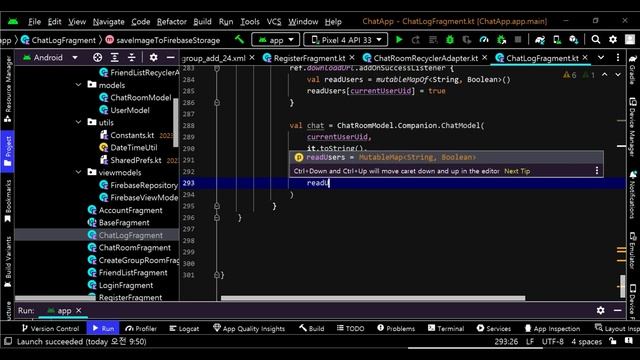Open Device Manager phone icon in toolbar
The image size is (640, 360).
click(557, 40)
